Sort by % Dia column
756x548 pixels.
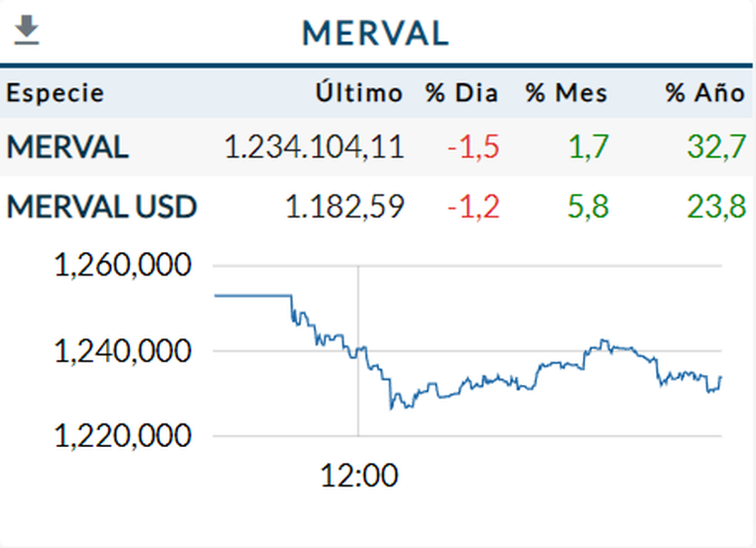click(462, 93)
